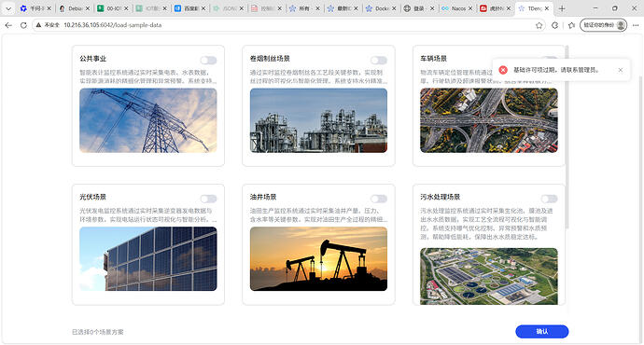The image size is (644, 345).
Task: Enable the 卷烟制丝场景 scenario switch
Action: coord(379,61)
